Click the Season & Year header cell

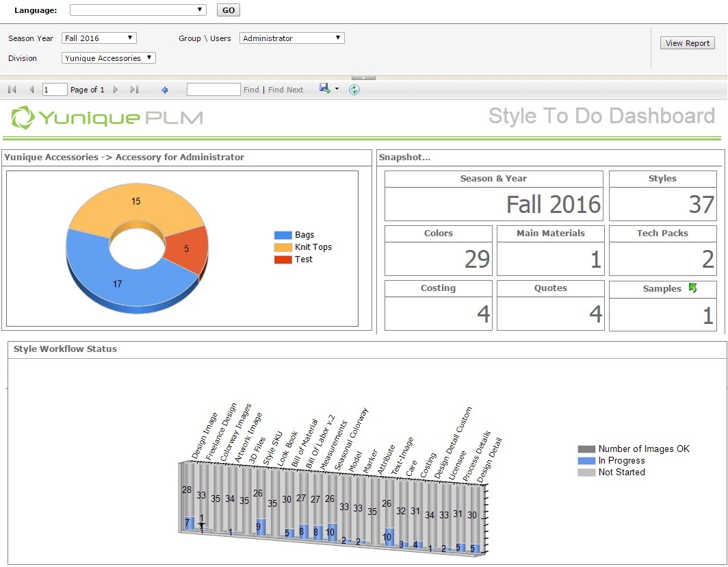(x=493, y=179)
